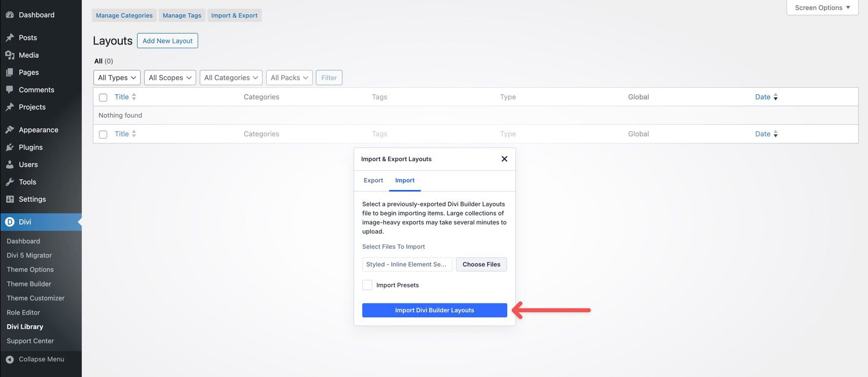Click the Nothing found table row
868x377 pixels.
(475, 116)
